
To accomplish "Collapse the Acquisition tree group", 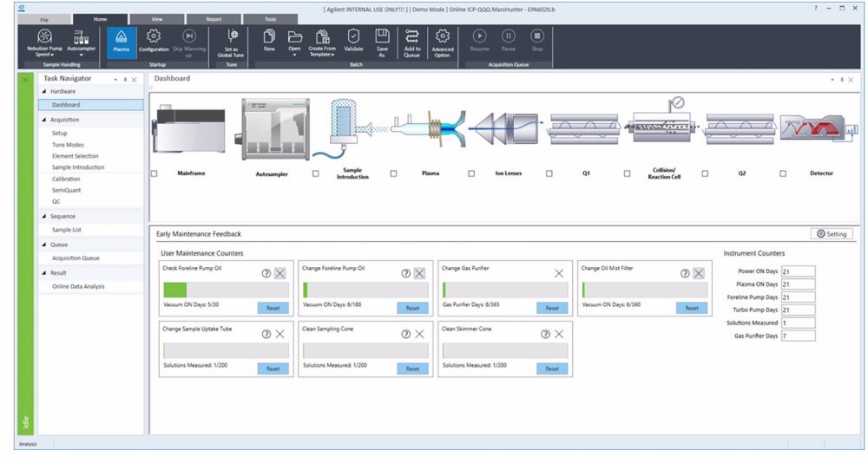I will (x=44, y=120).
